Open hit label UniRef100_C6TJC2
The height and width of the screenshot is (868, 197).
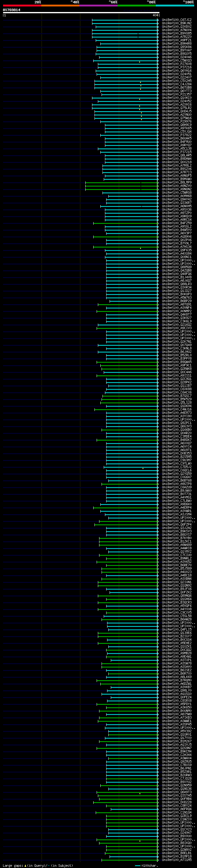click(176, 20)
